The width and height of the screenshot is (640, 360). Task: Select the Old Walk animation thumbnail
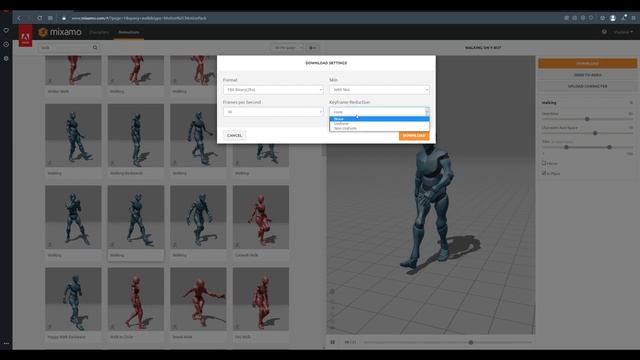pyautogui.click(x=261, y=299)
